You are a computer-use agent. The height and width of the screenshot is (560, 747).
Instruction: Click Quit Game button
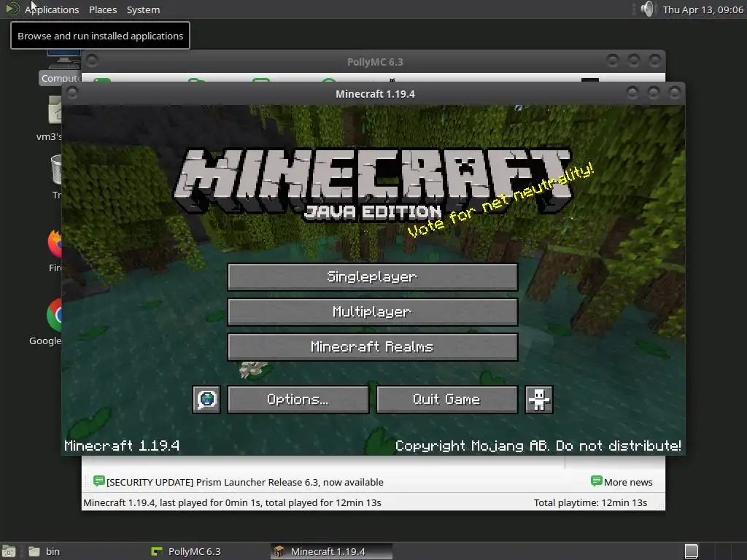[x=447, y=400]
